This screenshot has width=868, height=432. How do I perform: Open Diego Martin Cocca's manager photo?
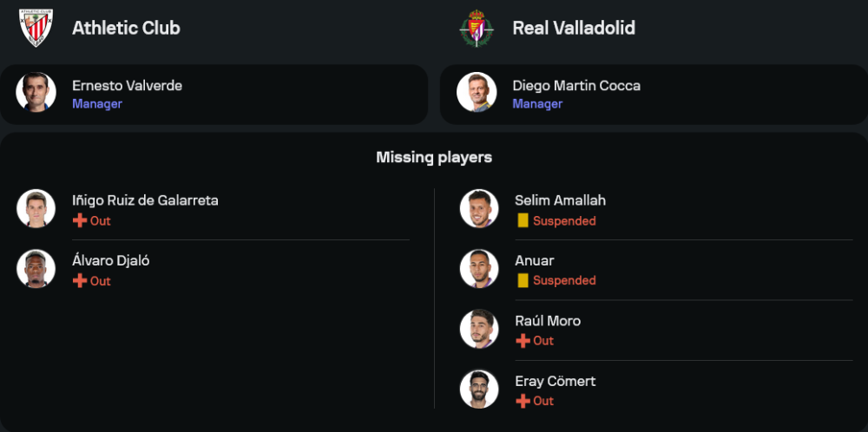pos(477,93)
